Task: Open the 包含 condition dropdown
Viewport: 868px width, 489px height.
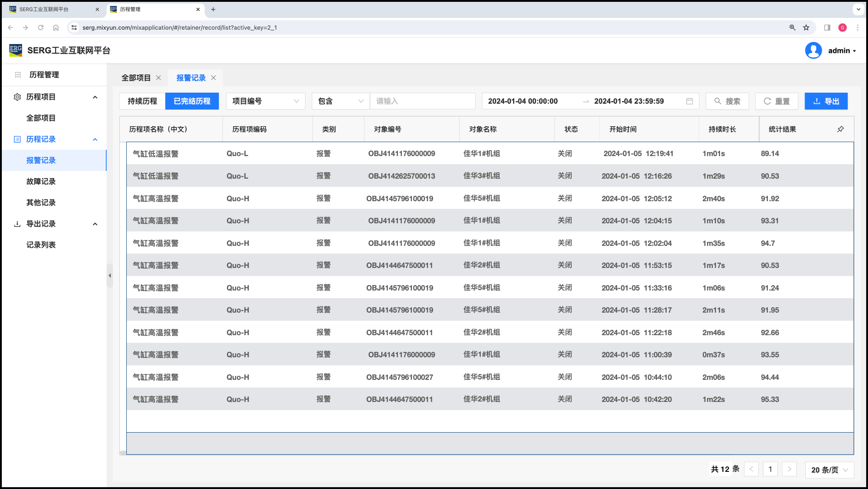Action: 340,101
